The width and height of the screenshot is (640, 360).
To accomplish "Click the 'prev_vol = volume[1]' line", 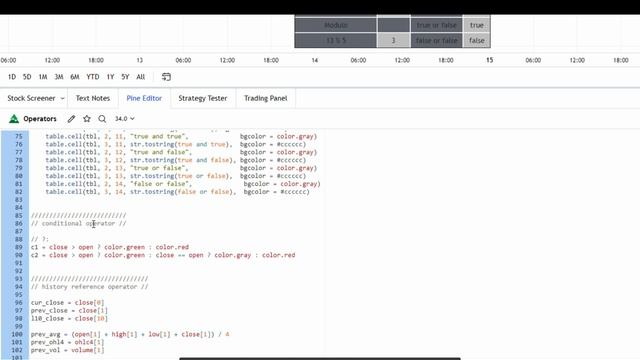I will [67, 350].
